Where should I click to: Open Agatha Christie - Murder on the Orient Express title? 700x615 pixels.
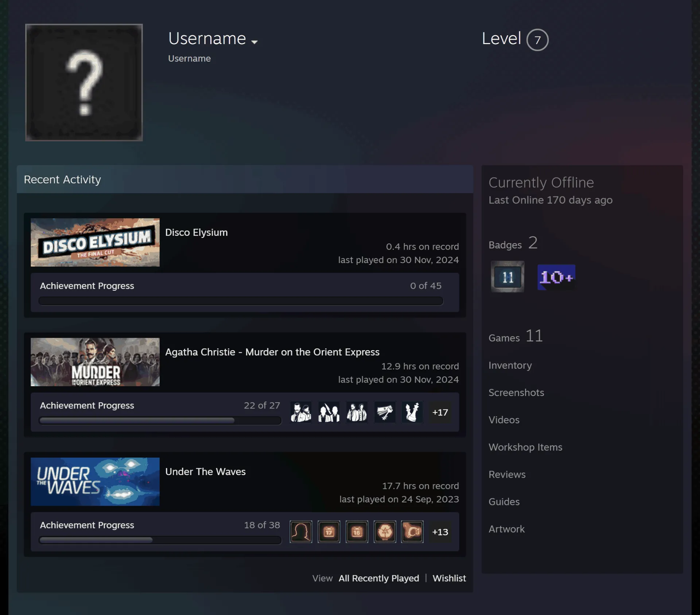coord(272,352)
